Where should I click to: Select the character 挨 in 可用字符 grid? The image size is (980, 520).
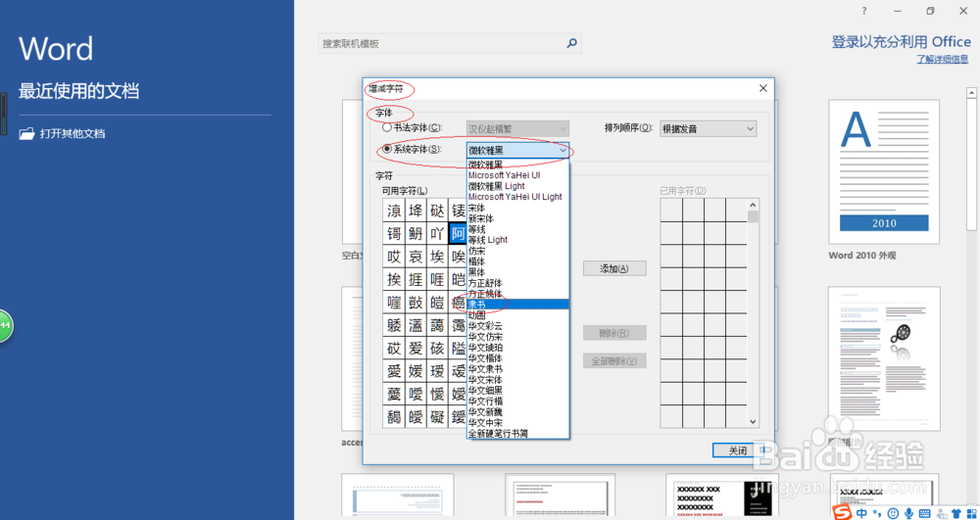(394, 280)
